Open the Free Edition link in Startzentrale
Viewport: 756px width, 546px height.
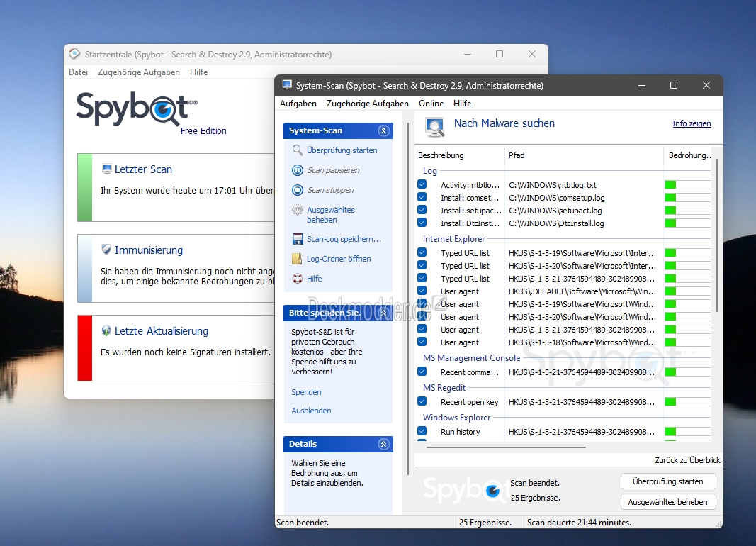point(203,130)
